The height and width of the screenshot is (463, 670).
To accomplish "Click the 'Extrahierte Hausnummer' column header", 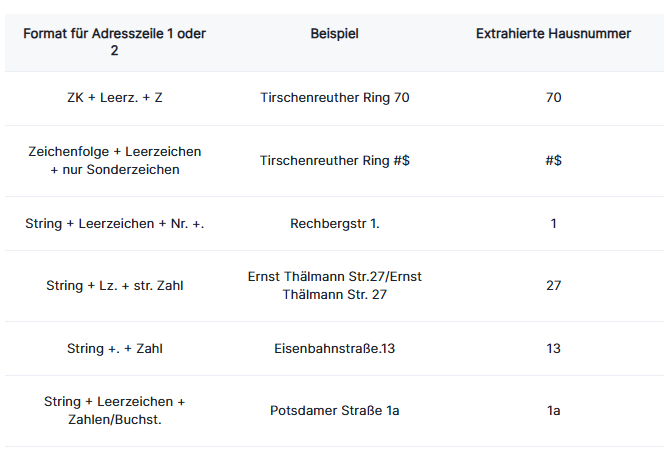I will [x=553, y=33].
